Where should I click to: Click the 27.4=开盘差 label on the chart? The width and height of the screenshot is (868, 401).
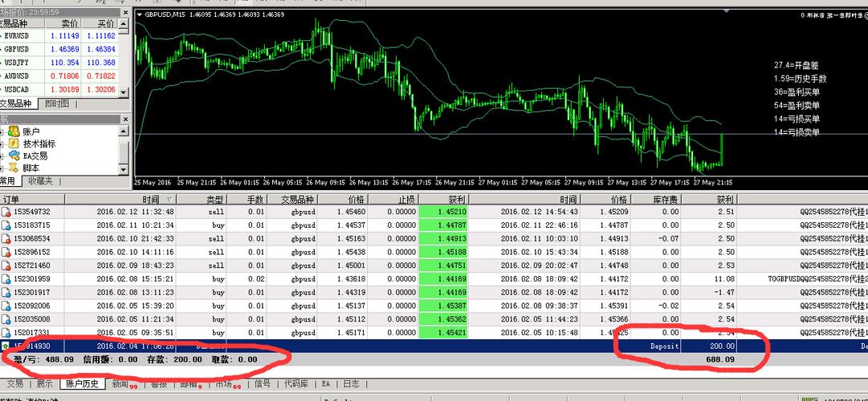tap(796, 65)
